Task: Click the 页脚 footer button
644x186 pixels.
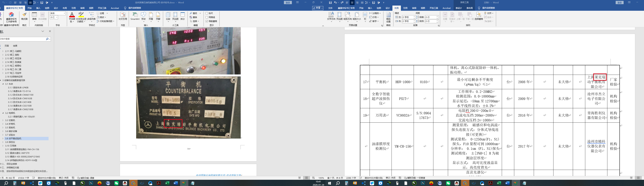Action: point(158,17)
